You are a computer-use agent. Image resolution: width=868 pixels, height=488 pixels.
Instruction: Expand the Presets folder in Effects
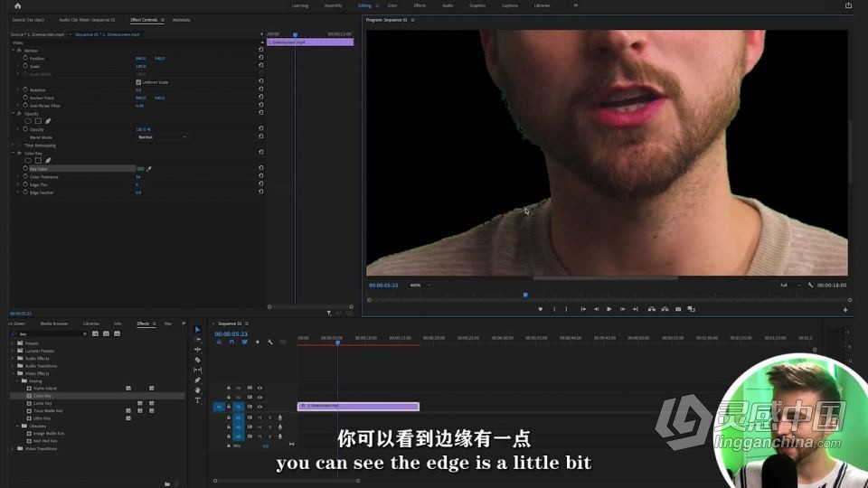pos(13,343)
